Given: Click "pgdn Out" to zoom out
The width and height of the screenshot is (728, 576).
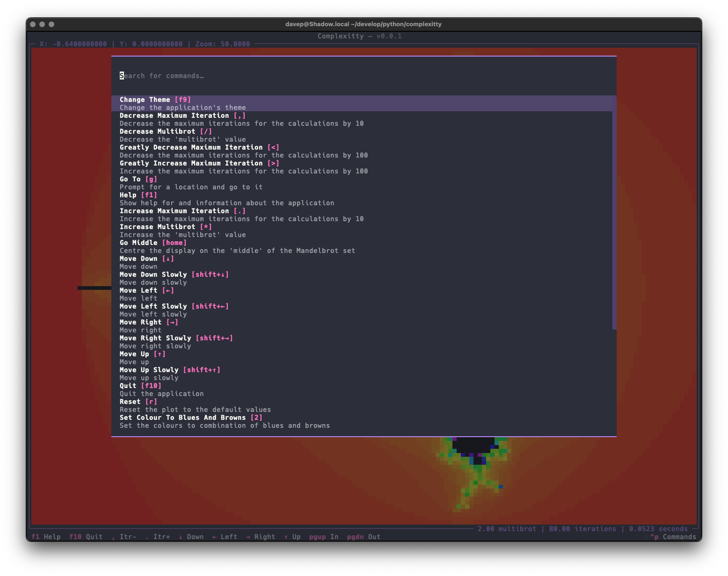Looking at the screenshot, I should pyautogui.click(x=363, y=537).
